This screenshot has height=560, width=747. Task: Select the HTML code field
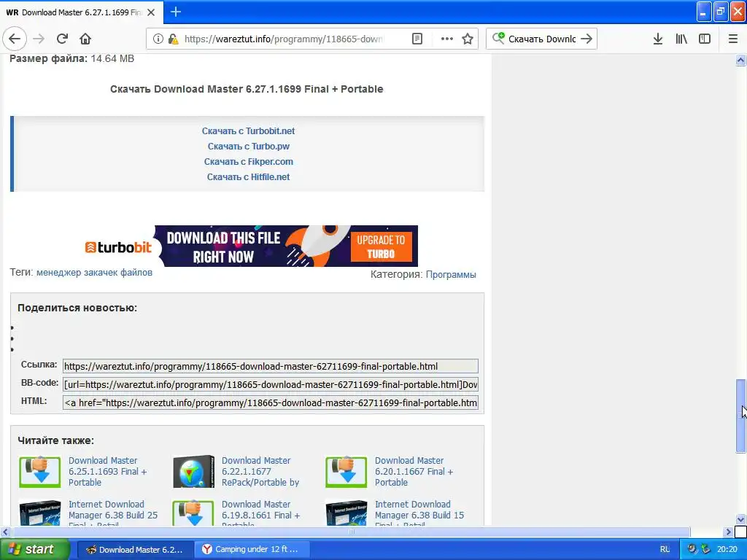(x=270, y=402)
